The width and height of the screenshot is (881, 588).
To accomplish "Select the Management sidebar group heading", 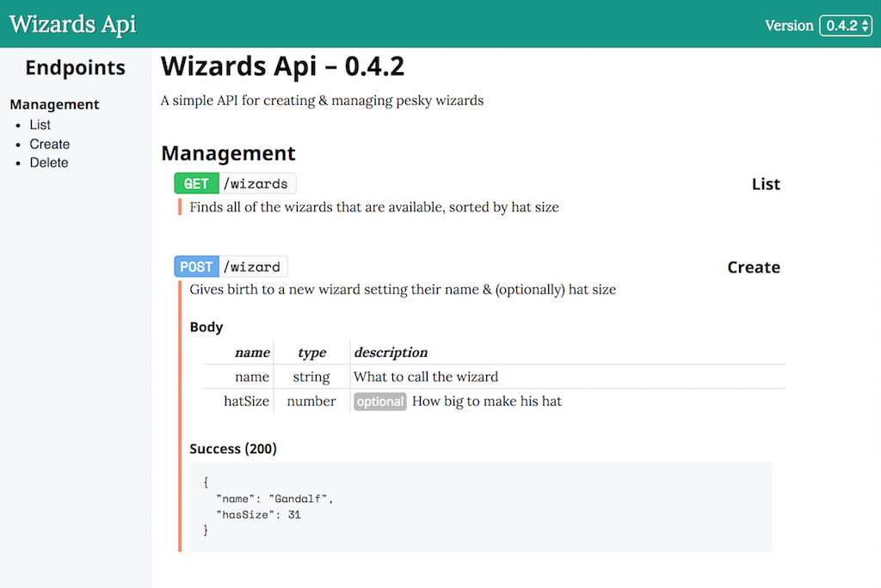I will pos(54,105).
